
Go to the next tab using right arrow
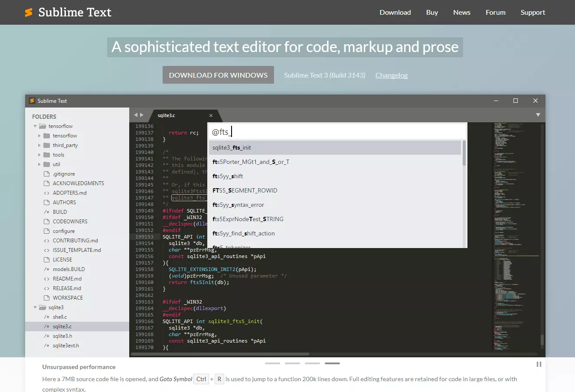pos(141,115)
